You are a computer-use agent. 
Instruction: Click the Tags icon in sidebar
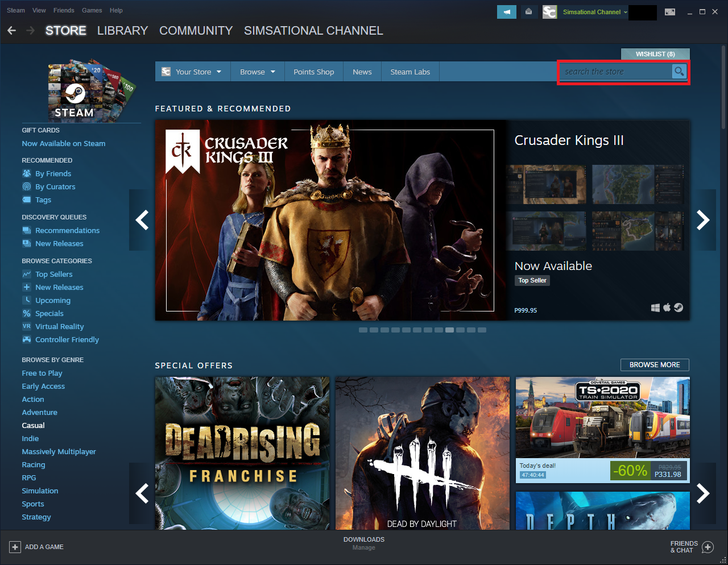[27, 200]
